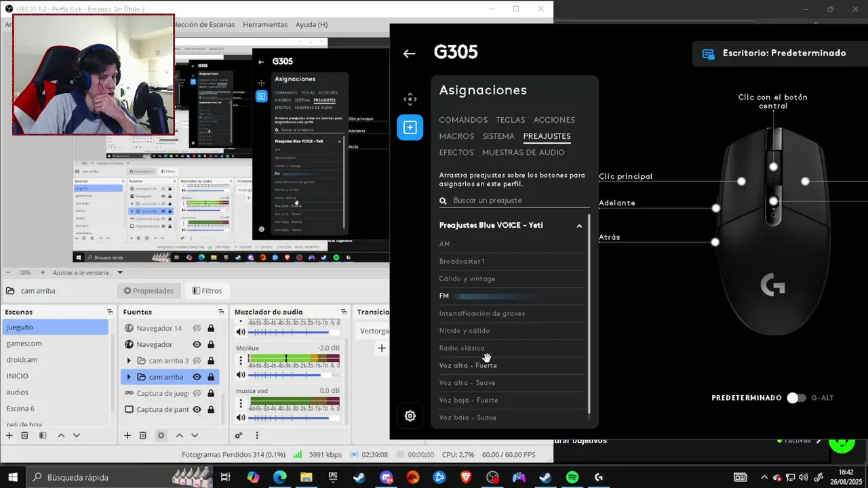Click the profile icon next to Escritorio: Predeterminado
This screenshot has height=488, width=868.
(708, 54)
